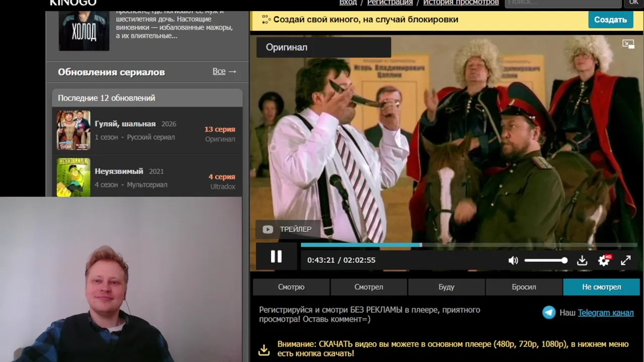Click the Ultradox voice label
Screen dimensions: 644x362
tap(223, 187)
